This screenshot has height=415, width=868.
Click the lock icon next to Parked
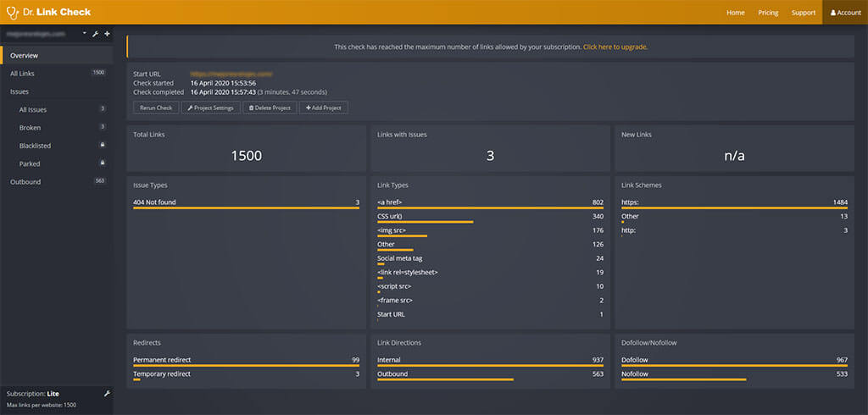103,163
